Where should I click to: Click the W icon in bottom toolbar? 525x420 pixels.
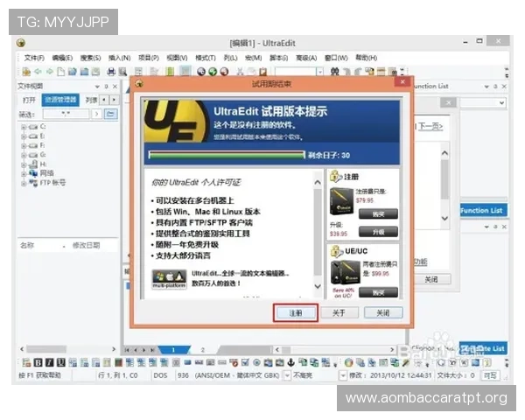coord(464,362)
